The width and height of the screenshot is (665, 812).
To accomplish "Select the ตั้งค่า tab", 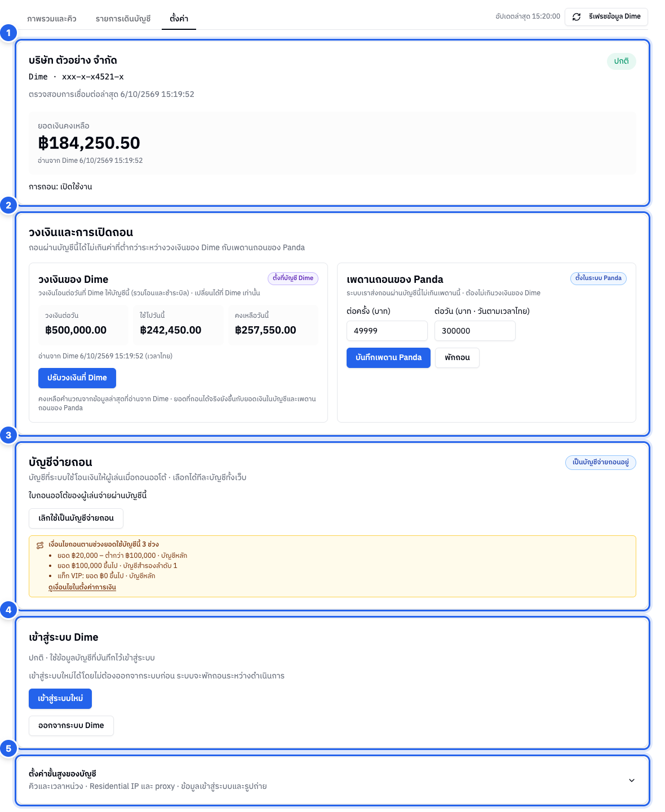I will pyautogui.click(x=179, y=19).
